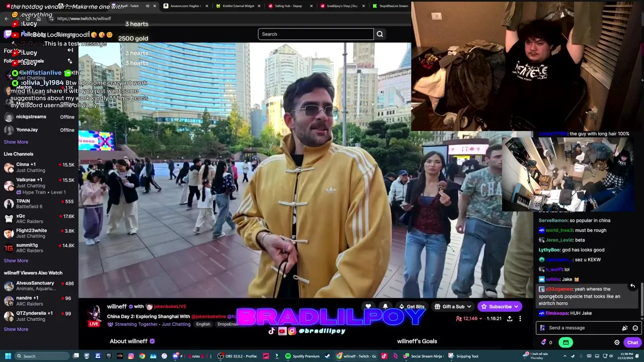This screenshot has width=644, height=362.
Task: Open willneff's profile avatar with LIVE badge
Action: point(94,315)
